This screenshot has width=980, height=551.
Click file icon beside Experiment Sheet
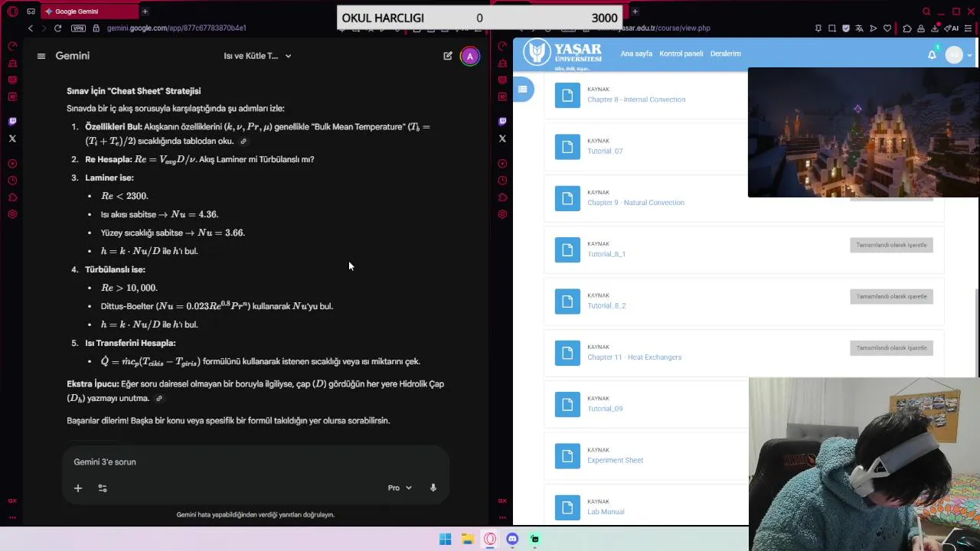[567, 456]
